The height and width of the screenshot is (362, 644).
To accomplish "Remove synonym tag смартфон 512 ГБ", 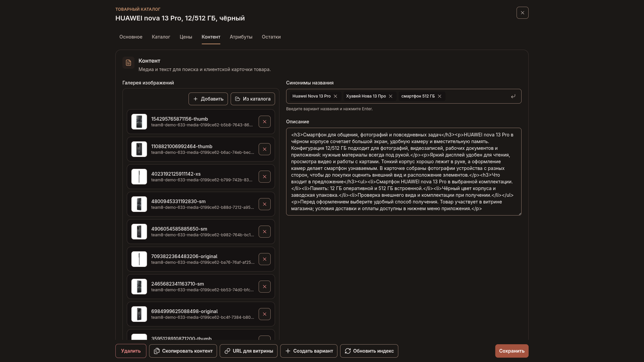I will 440,96.
